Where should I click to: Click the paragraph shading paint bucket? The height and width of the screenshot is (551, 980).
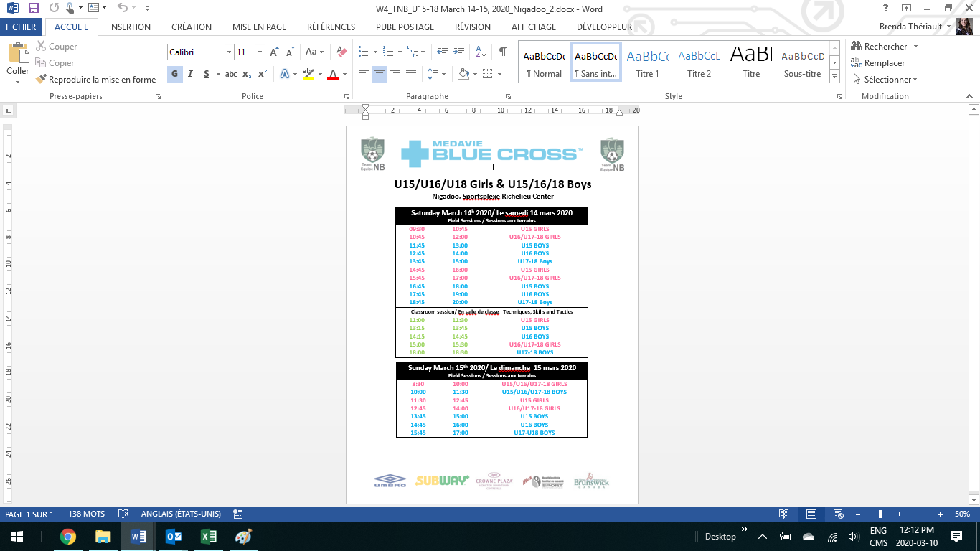pos(463,74)
